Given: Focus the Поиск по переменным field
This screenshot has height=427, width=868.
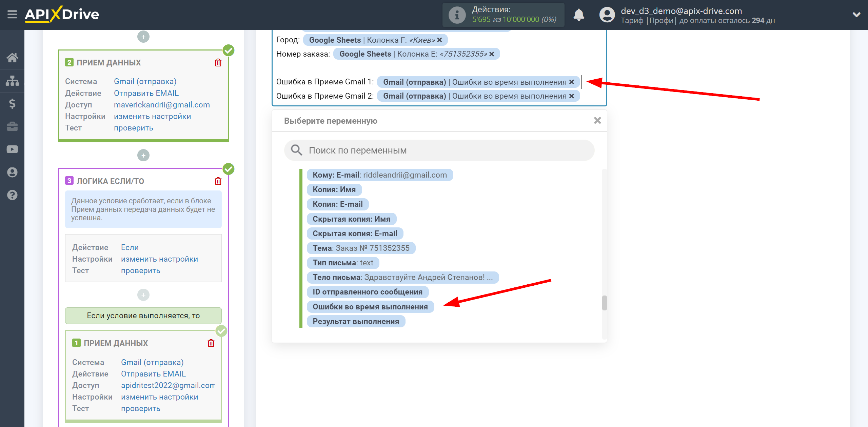Looking at the screenshot, I should [x=439, y=150].
